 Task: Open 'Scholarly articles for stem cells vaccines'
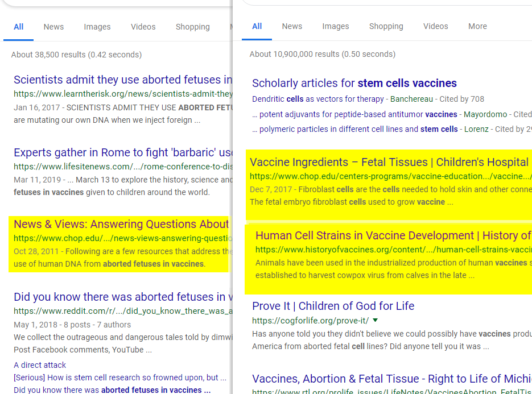354,83
